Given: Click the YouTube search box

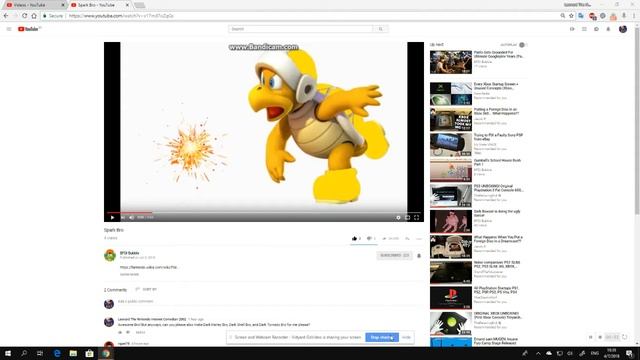Looking at the screenshot, I should click(300, 29).
